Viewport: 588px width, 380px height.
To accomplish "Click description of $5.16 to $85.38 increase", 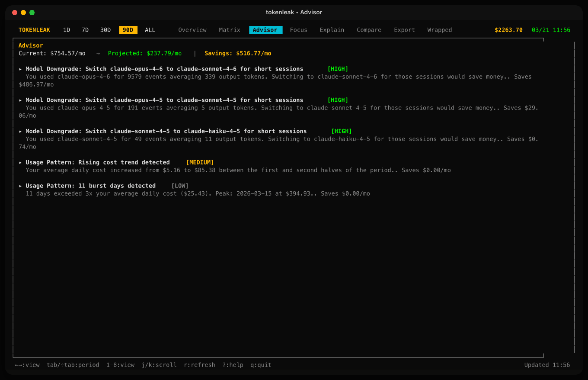I will (238, 170).
